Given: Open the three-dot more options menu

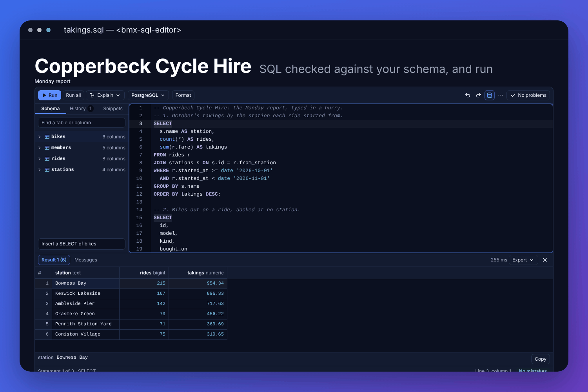Looking at the screenshot, I should pyautogui.click(x=501, y=95).
